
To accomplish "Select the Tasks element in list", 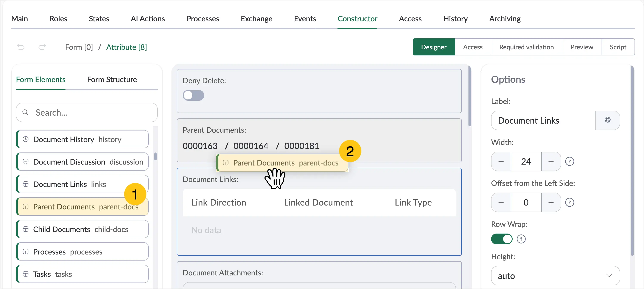I will [82, 274].
